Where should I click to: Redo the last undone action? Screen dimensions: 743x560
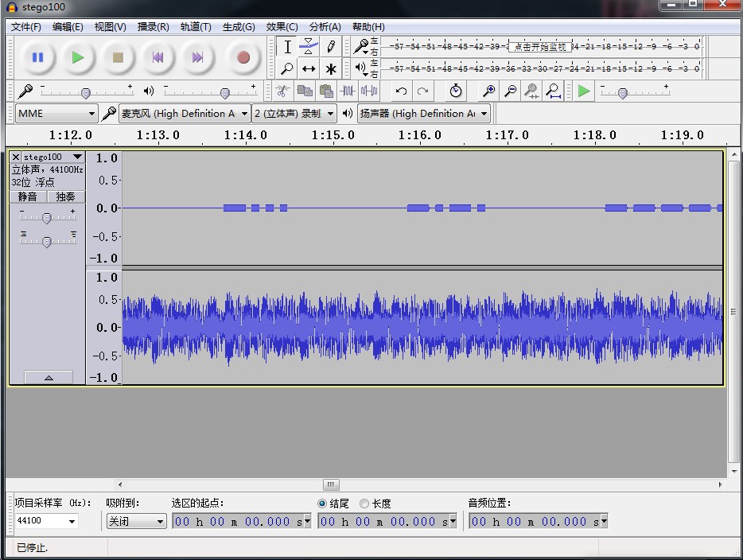coord(422,91)
